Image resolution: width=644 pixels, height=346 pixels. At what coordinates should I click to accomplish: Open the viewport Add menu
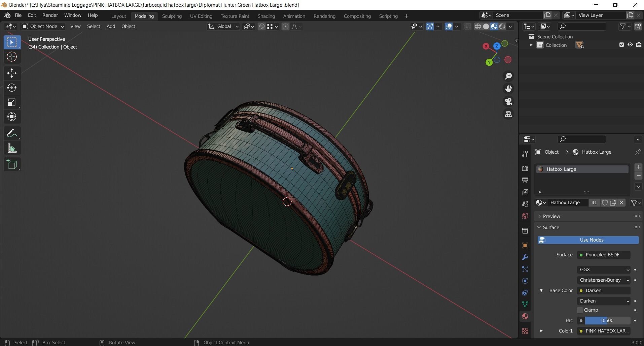111,26
